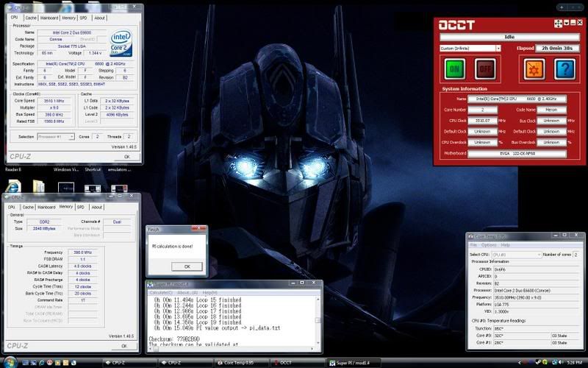This screenshot has width=588, height=368.
Task: Click OCCT CPU Clock 3510.07 field
Action: coord(483,121)
